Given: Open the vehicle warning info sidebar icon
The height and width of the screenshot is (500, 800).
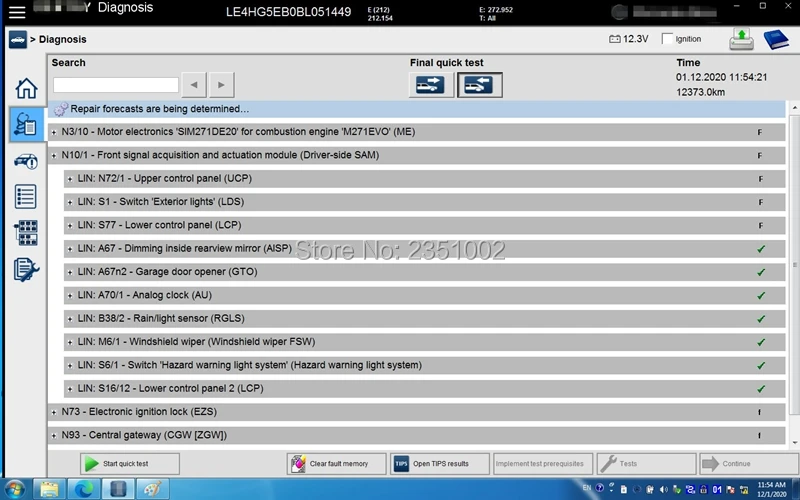Looking at the screenshot, I should pyautogui.click(x=26, y=161).
